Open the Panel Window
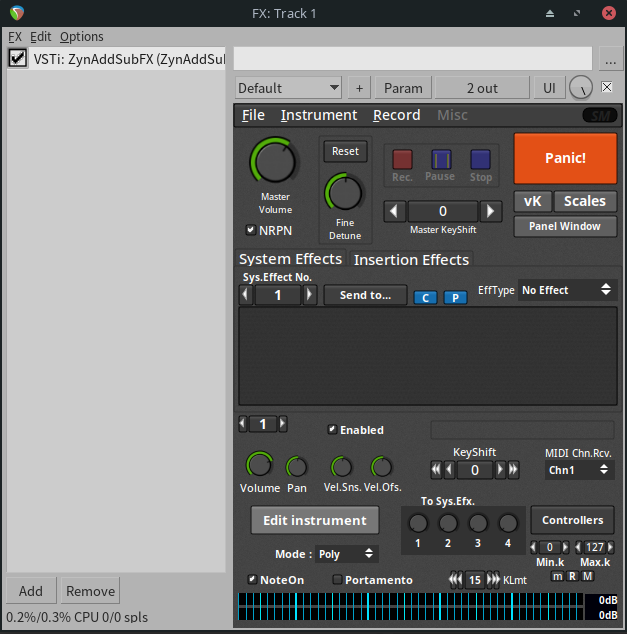Image resolution: width=627 pixels, height=634 pixels. click(565, 226)
